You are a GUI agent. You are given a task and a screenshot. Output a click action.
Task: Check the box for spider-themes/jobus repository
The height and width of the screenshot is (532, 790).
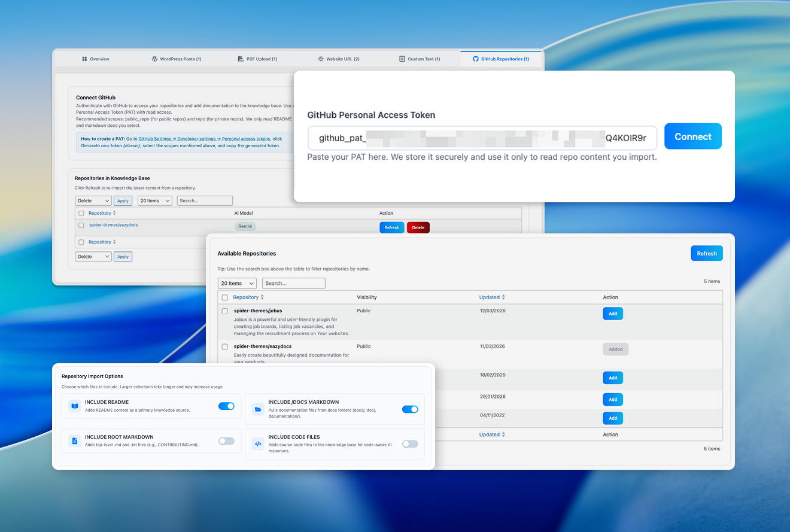point(225,311)
